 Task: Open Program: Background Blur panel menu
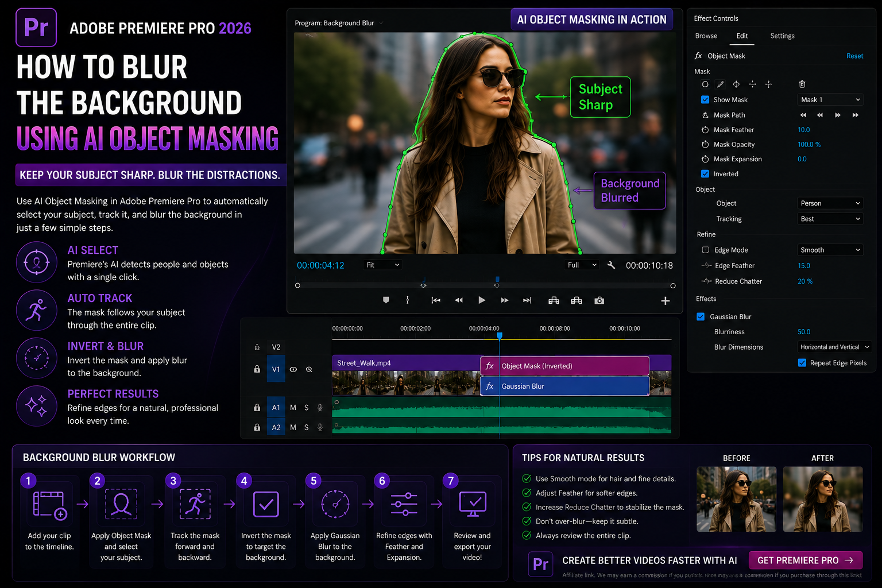pos(381,24)
